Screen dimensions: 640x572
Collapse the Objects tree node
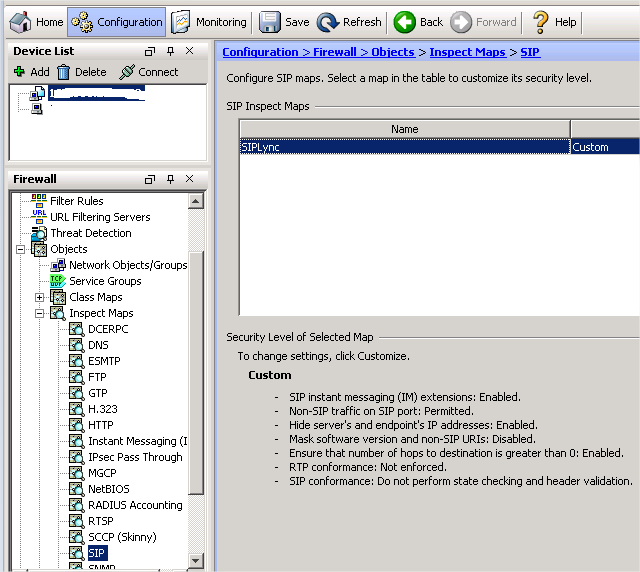click(x=20, y=249)
